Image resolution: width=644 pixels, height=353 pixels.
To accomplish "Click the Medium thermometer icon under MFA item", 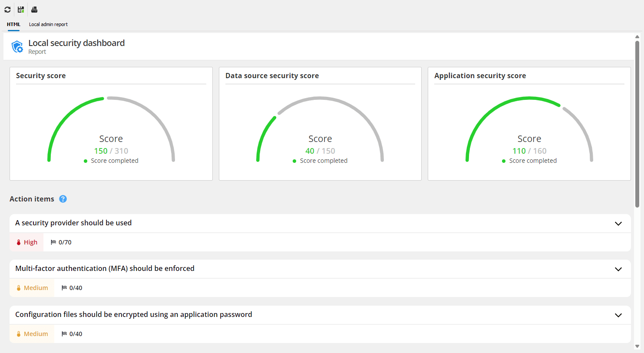I will pos(19,288).
